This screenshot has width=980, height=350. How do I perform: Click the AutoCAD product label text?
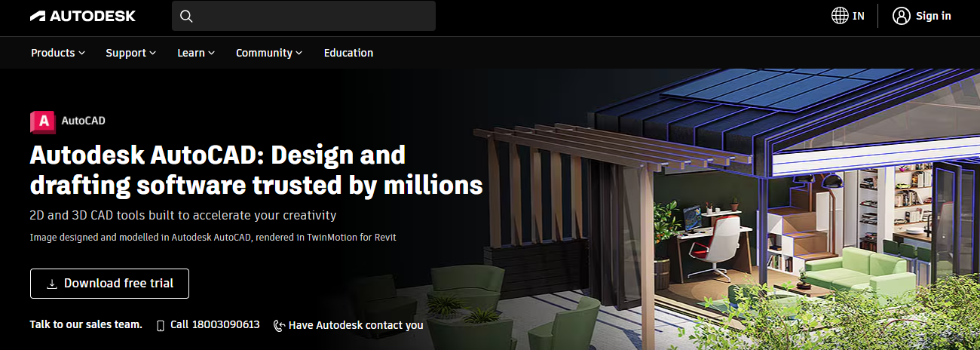pos(83,121)
